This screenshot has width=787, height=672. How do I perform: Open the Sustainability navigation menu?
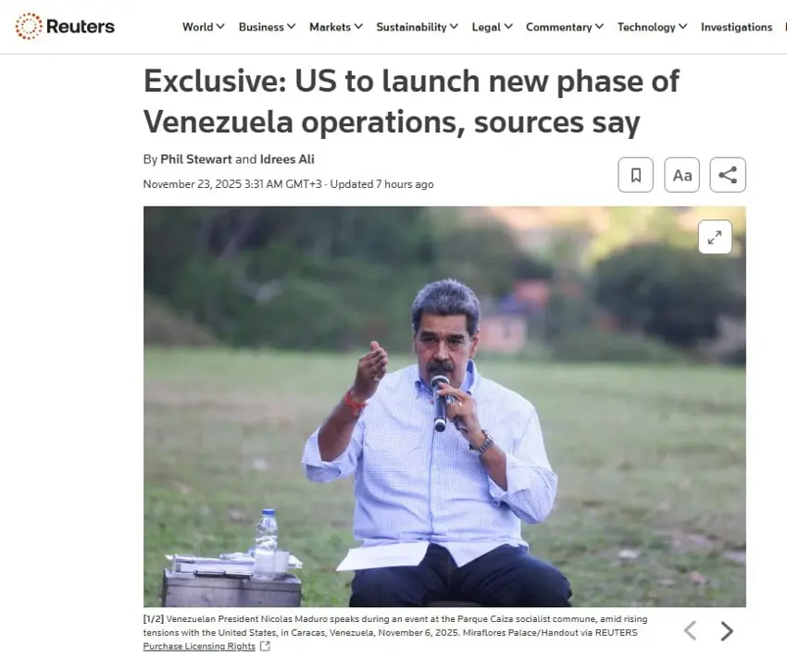pos(417,27)
